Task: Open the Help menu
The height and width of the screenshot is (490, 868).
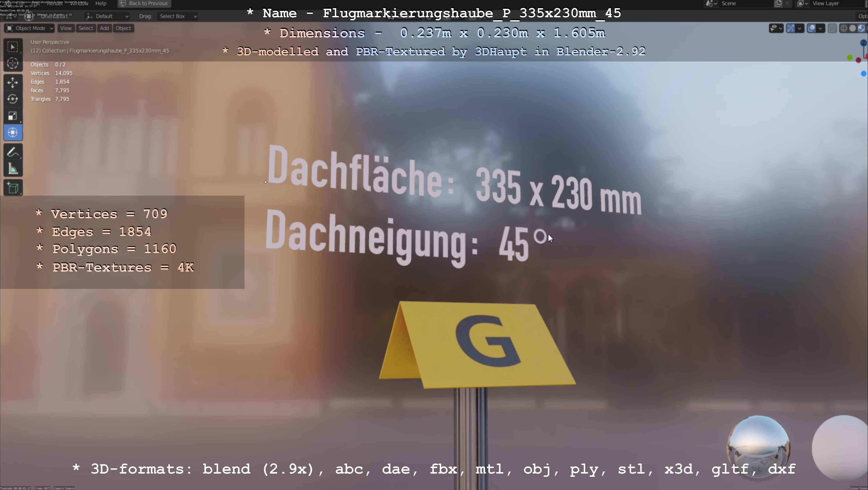Action: coord(101,3)
